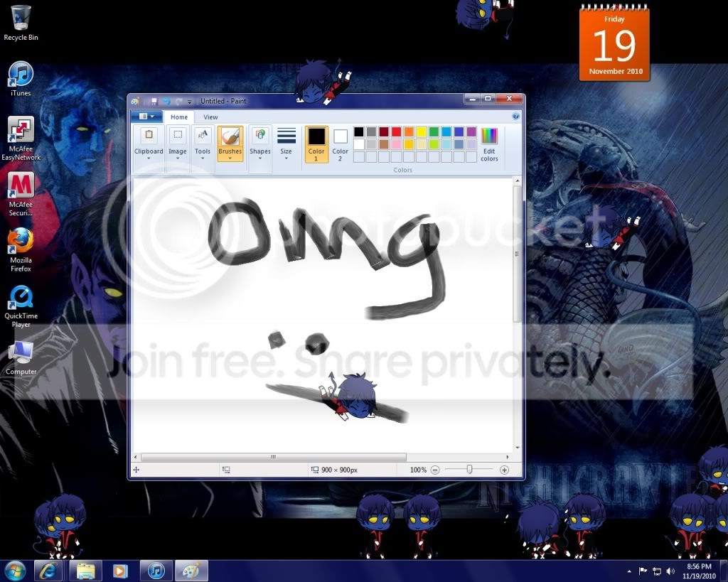
Task: Click the vertical scrollbar down arrow
Action: pos(518,448)
